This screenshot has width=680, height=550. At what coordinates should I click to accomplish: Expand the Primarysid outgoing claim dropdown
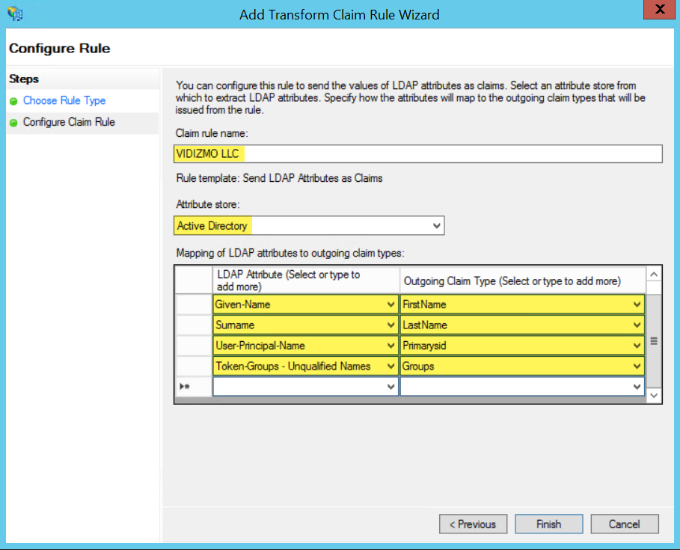(x=637, y=346)
